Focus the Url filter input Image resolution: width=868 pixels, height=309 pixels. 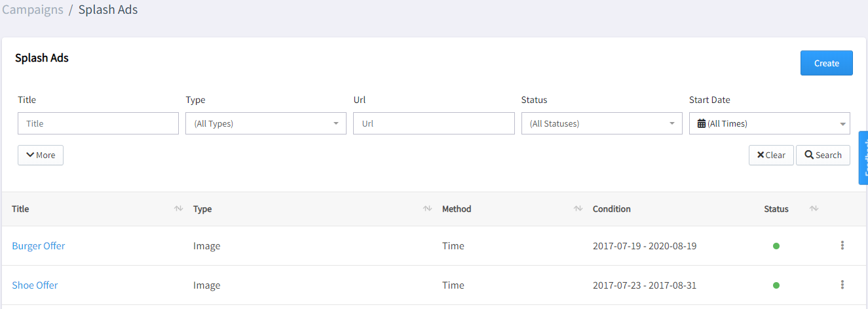[x=434, y=123]
